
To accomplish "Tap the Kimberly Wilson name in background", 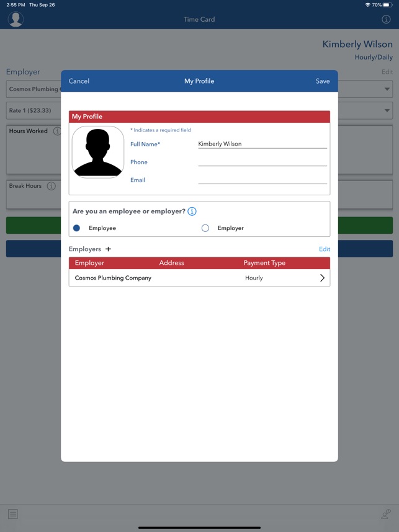I will pos(357,44).
